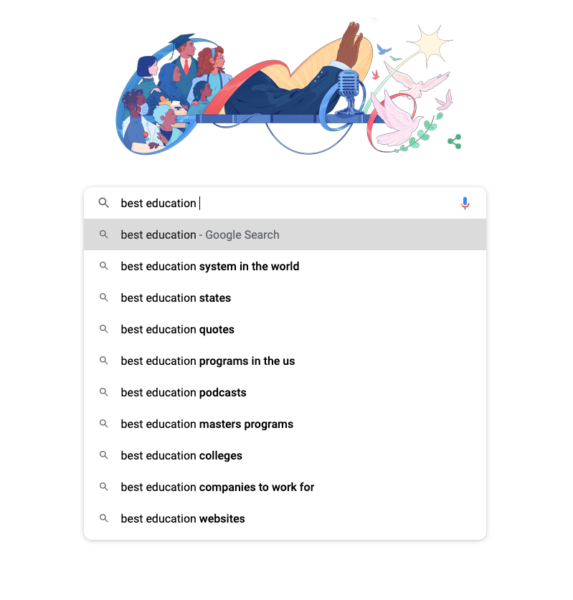Click magnifier icon beside 'best education websites'
The height and width of the screenshot is (600, 573).
[x=103, y=518]
